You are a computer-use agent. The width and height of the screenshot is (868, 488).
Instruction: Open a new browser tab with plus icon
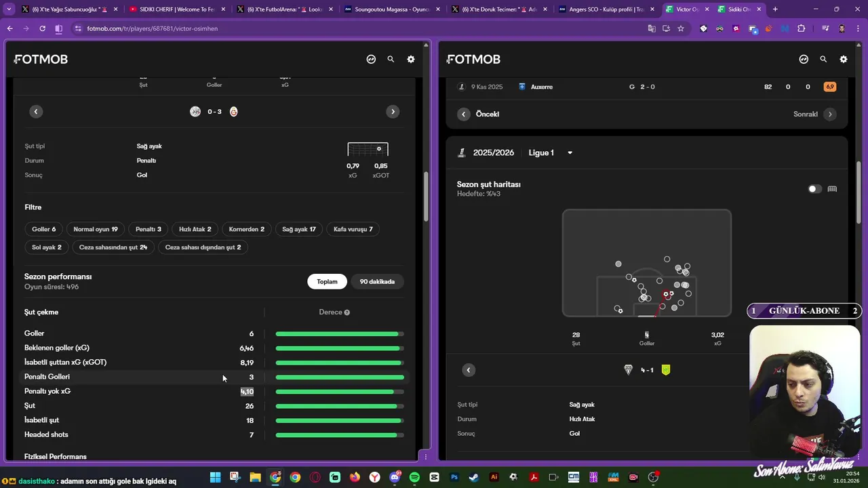(775, 9)
